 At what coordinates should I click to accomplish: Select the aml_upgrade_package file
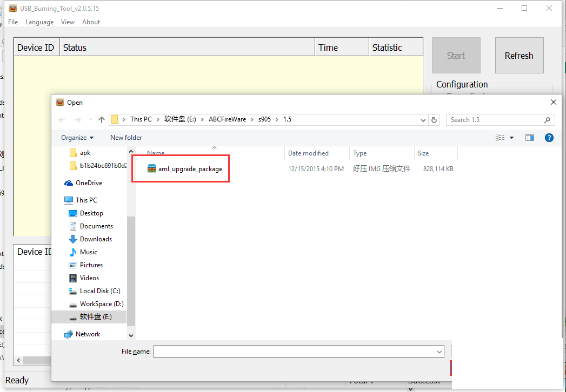(190, 169)
